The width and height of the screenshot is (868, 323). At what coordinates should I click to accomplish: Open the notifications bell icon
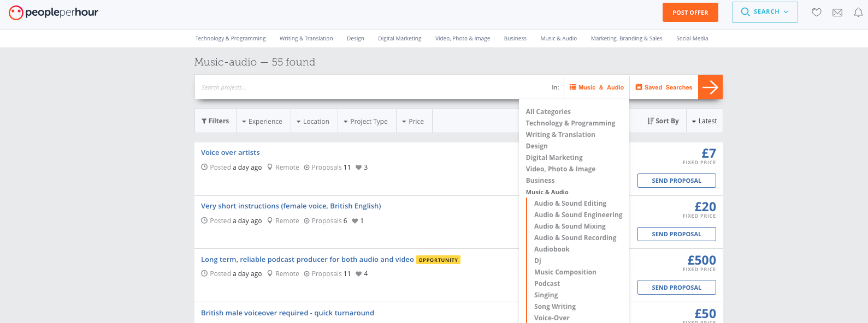click(x=858, y=13)
